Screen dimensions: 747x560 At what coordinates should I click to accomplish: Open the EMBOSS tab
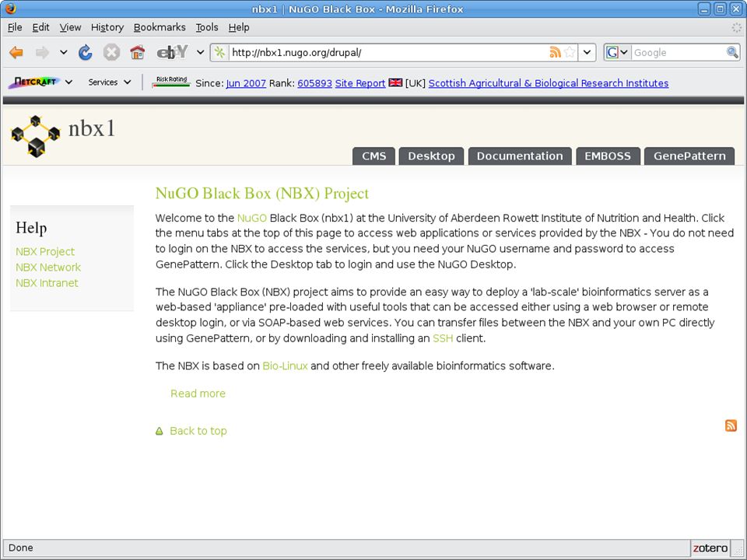point(608,156)
